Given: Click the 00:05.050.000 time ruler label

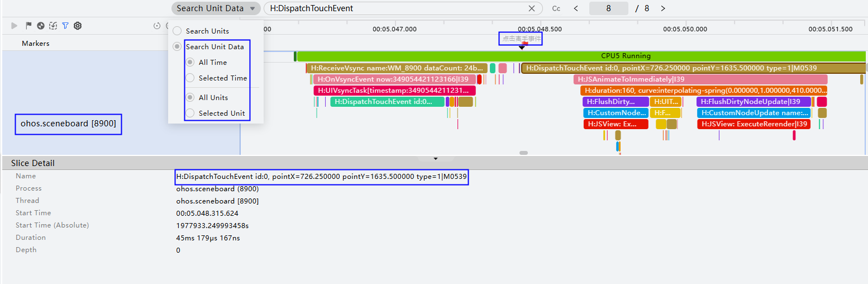Looking at the screenshot, I should 685,29.
